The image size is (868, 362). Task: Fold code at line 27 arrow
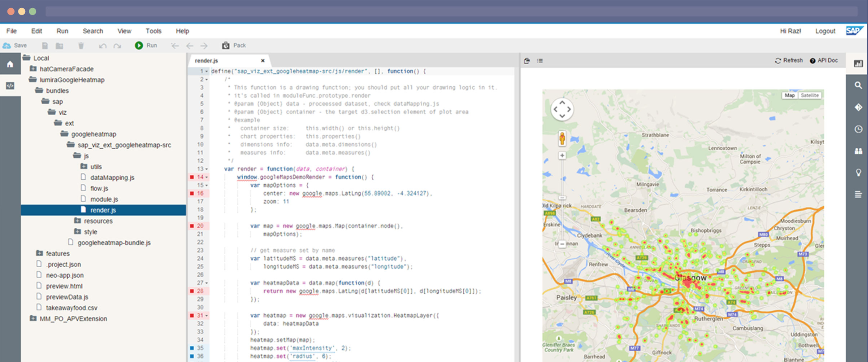[206, 283]
